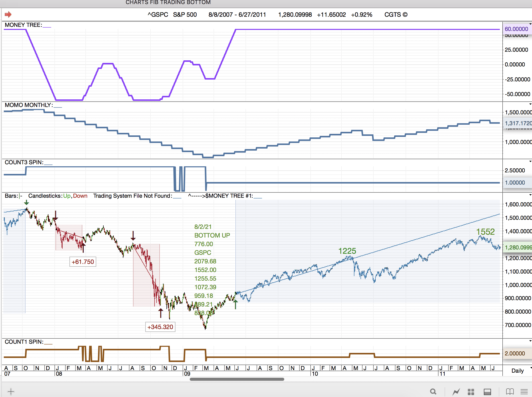Open the book reference icon

pos(510,392)
